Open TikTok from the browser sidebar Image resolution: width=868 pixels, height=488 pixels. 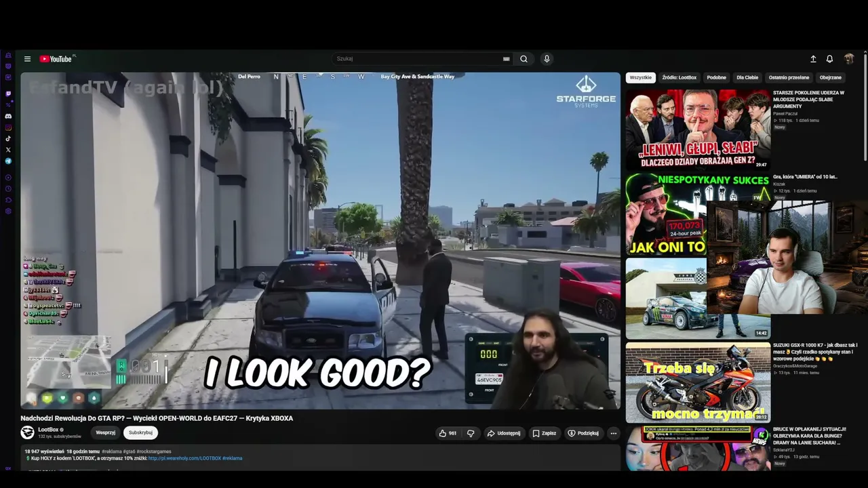coord(8,138)
